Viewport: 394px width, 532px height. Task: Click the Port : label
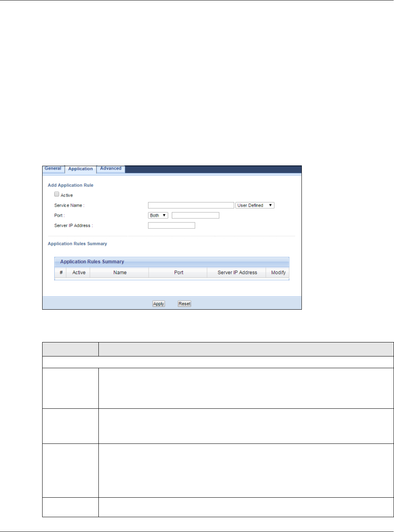59,215
